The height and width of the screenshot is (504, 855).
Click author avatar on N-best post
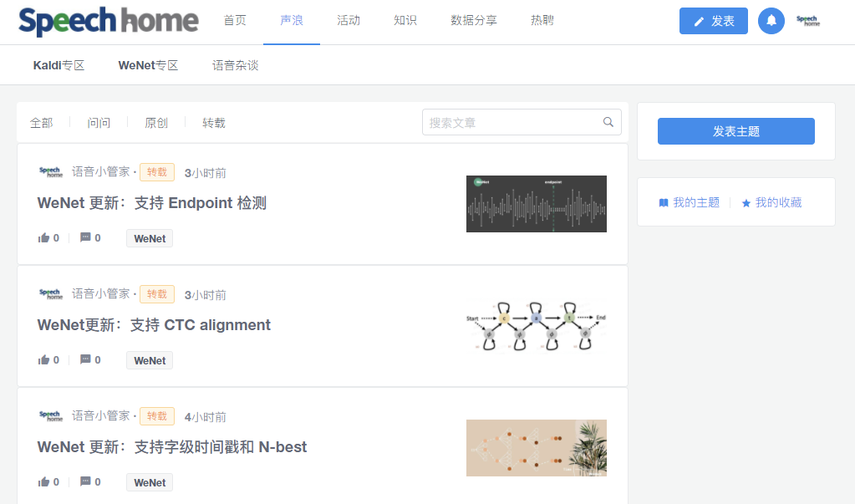coord(51,417)
